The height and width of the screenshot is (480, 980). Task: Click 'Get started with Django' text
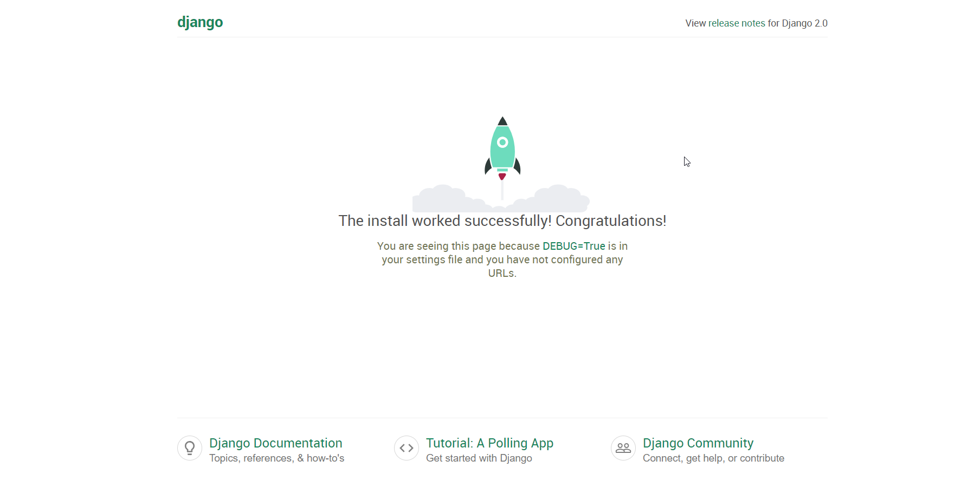click(479, 458)
